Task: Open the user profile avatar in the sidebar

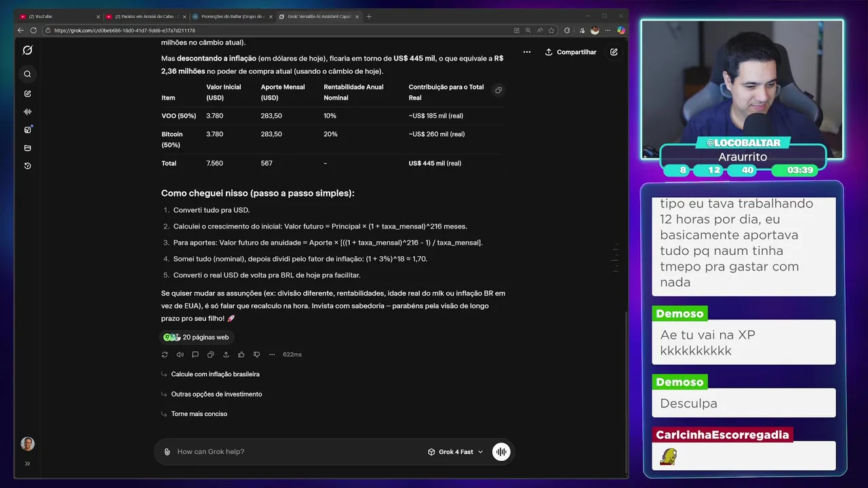Action: (x=28, y=444)
